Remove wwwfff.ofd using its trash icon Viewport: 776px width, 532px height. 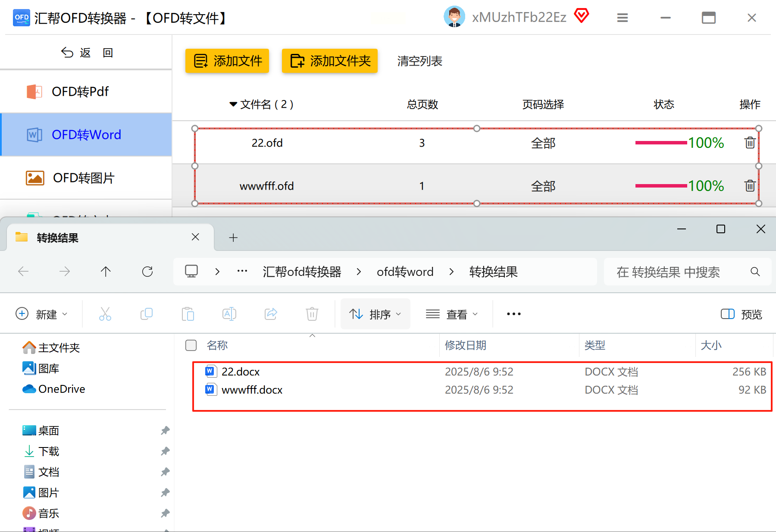pos(750,186)
